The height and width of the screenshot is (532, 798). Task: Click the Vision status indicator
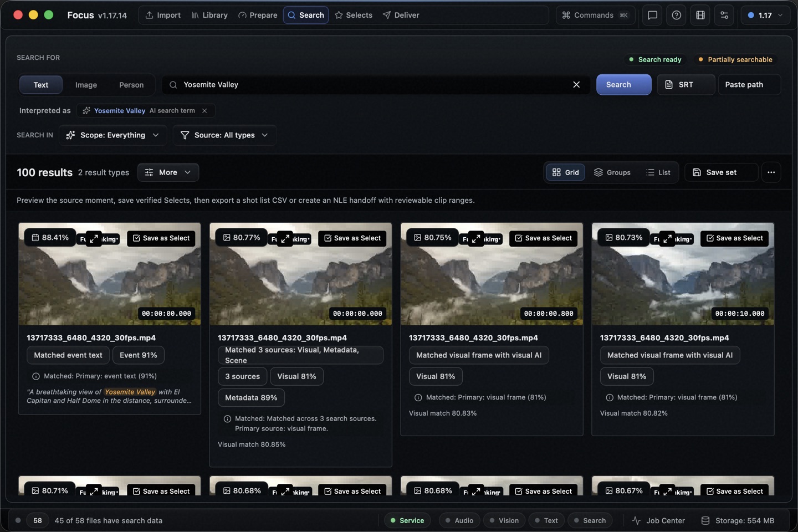pyautogui.click(x=504, y=520)
